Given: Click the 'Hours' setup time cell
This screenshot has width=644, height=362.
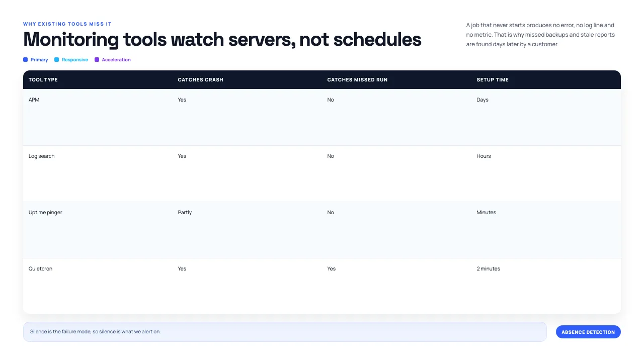Looking at the screenshot, I should [x=484, y=156].
